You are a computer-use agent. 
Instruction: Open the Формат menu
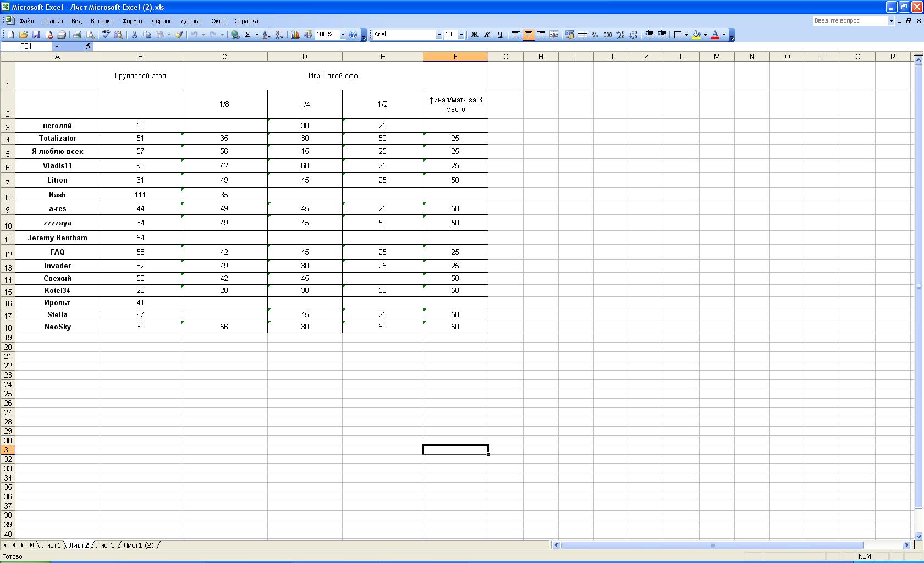tap(133, 21)
